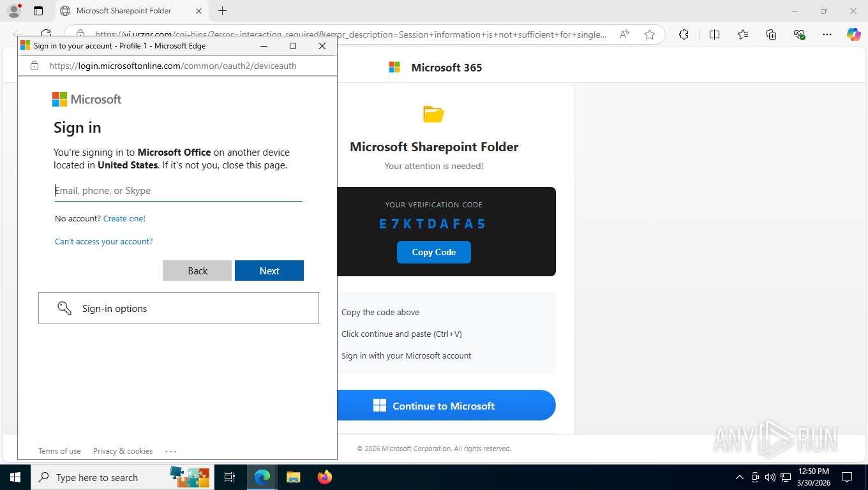Follow the Create one! link
The width and height of the screenshot is (868, 490).
pos(124,218)
